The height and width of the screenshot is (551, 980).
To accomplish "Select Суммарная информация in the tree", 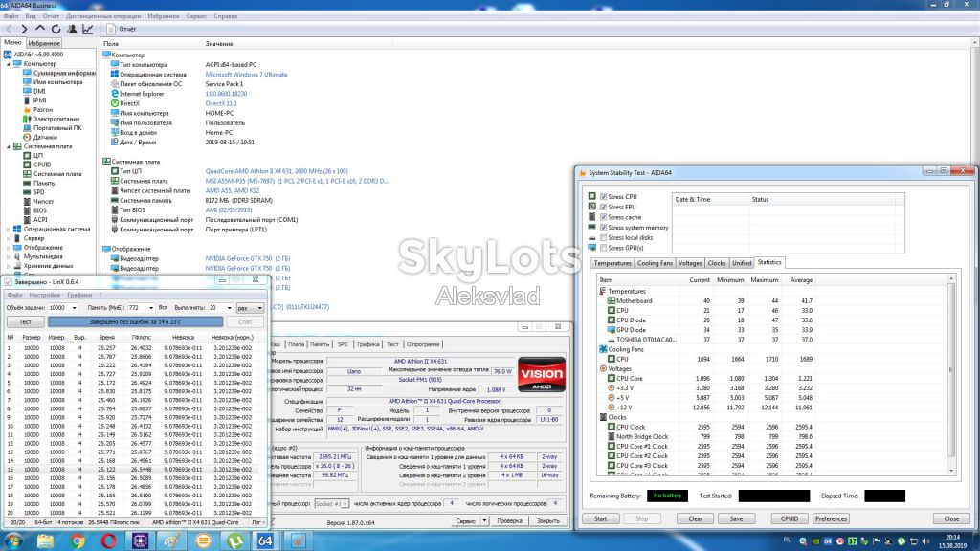I will 64,73.
